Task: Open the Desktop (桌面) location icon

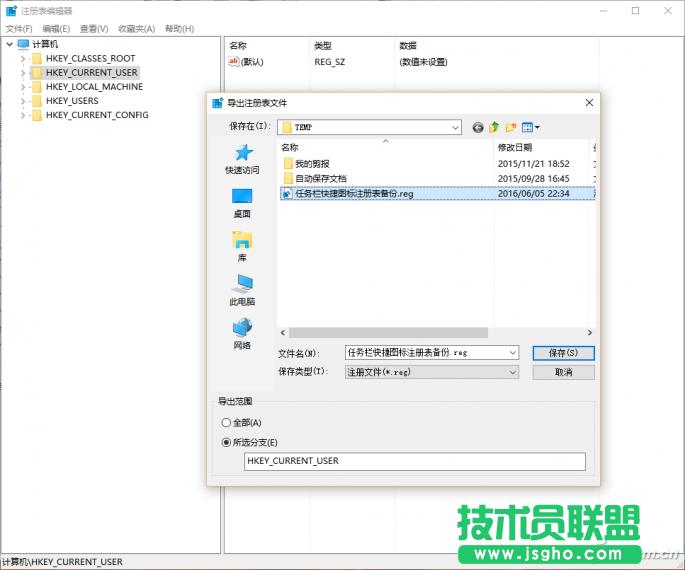Action: tap(242, 196)
